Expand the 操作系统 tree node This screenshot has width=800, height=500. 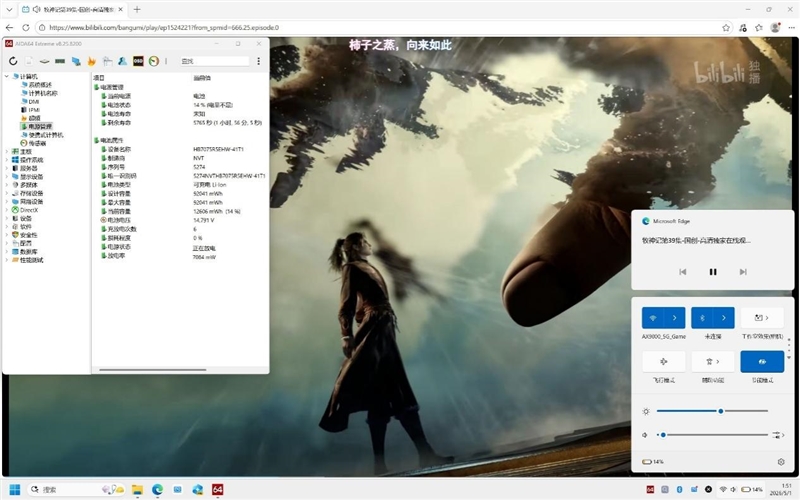click(x=7, y=160)
